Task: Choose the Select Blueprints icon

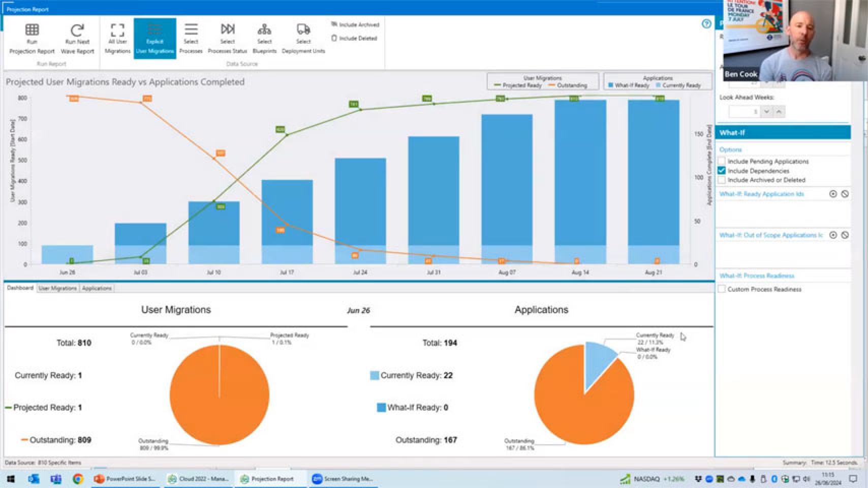Action: click(x=264, y=36)
